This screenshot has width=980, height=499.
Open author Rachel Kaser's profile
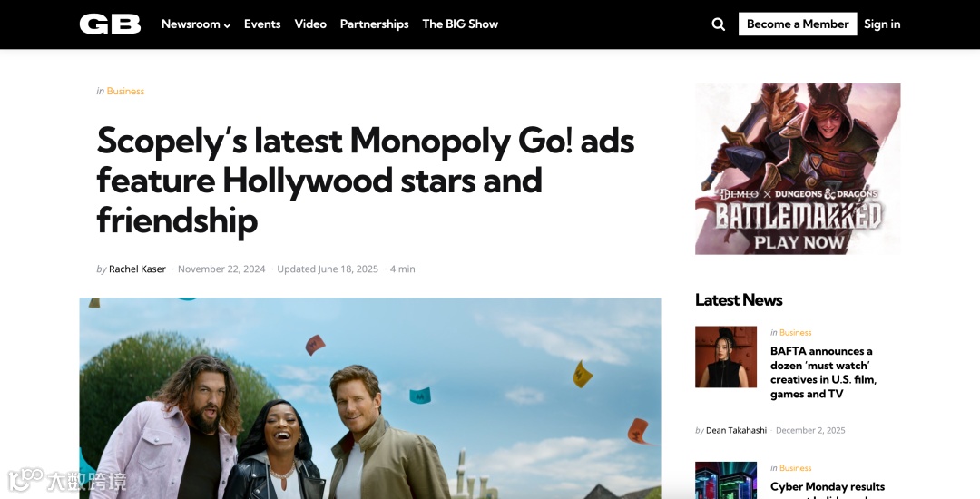point(137,269)
